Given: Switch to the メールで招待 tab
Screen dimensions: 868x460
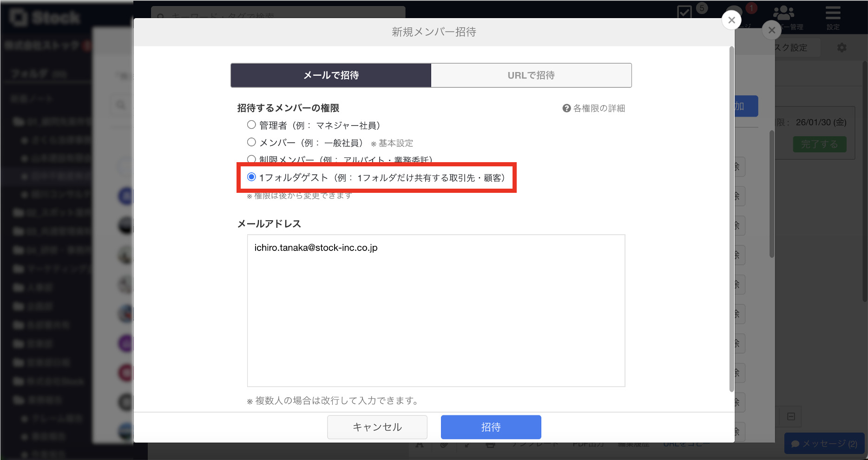Looking at the screenshot, I should tap(330, 75).
